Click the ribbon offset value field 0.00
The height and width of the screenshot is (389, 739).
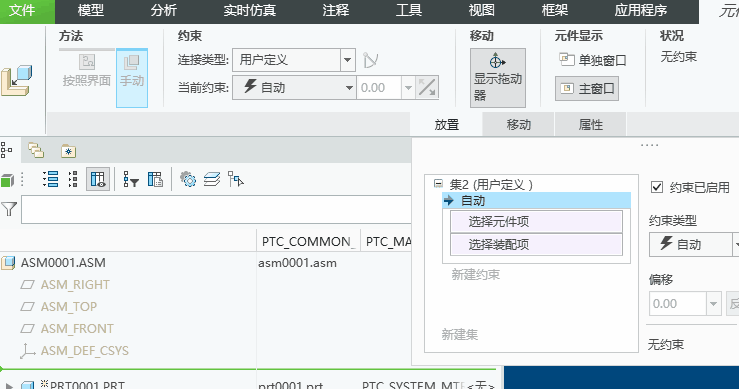pos(379,88)
